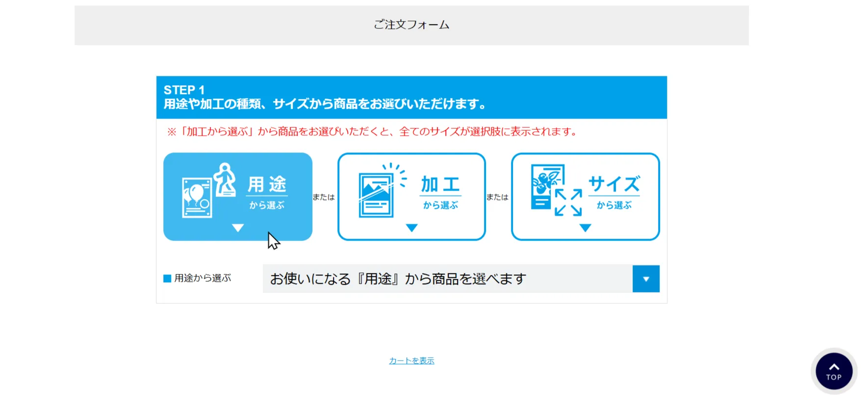
Task: Click the 用途から選ぶ label beside blue square
Action: coord(203,278)
